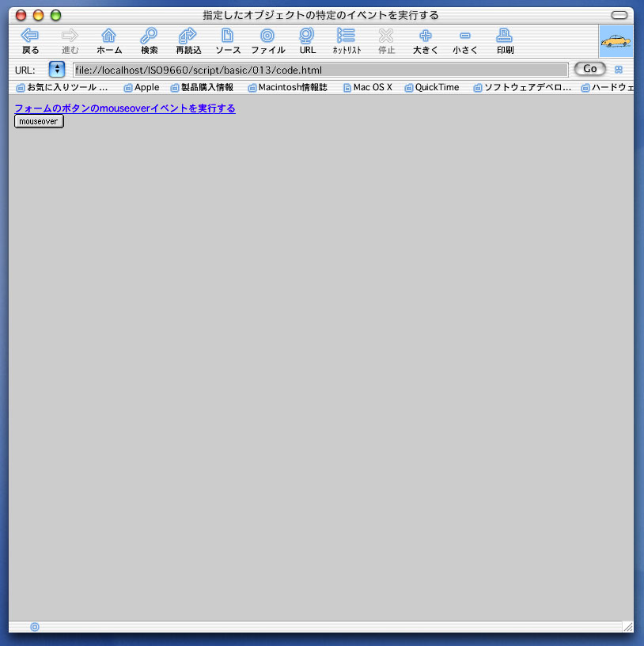The width and height of the screenshot is (644, 646).
Task: Open 製品購入情報 bookmark folder
Action: [203, 87]
